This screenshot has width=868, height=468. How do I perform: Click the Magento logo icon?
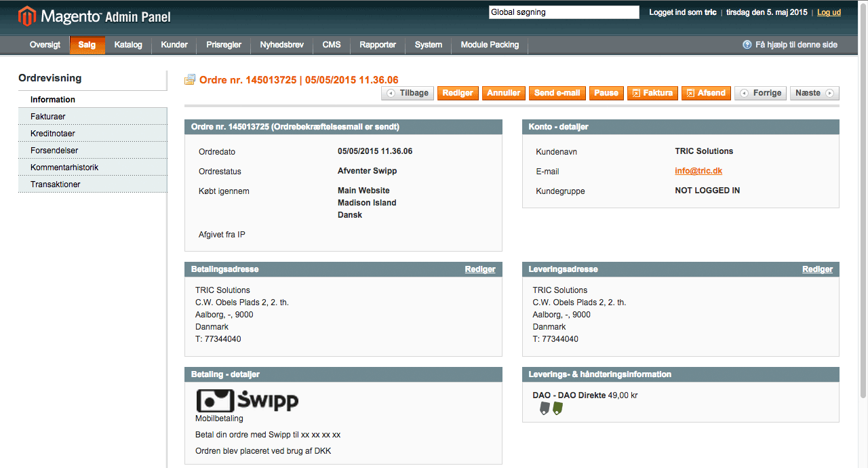pyautogui.click(x=27, y=16)
